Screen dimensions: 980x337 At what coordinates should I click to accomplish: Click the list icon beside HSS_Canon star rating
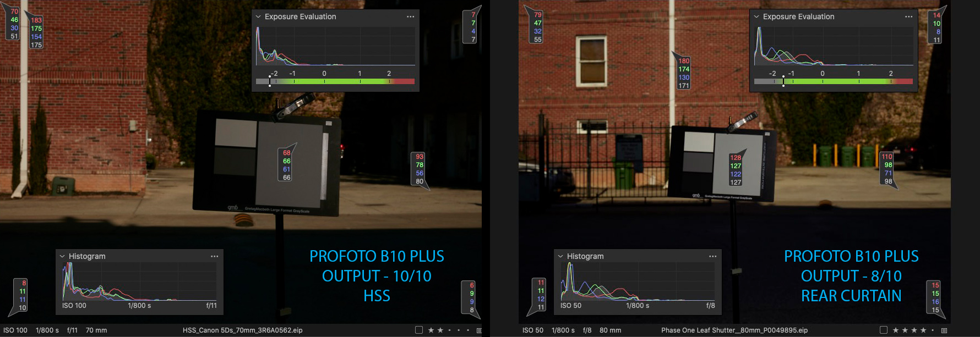[479, 330]
